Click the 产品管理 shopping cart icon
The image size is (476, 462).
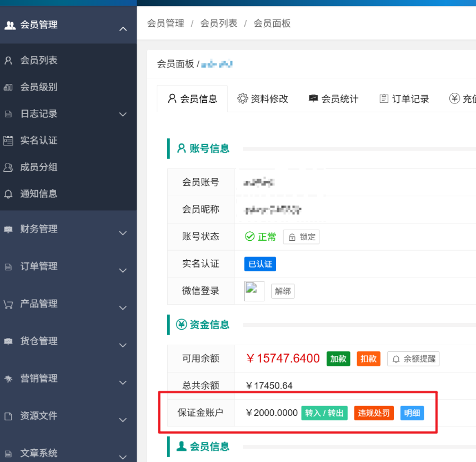[x=8, y=304]
